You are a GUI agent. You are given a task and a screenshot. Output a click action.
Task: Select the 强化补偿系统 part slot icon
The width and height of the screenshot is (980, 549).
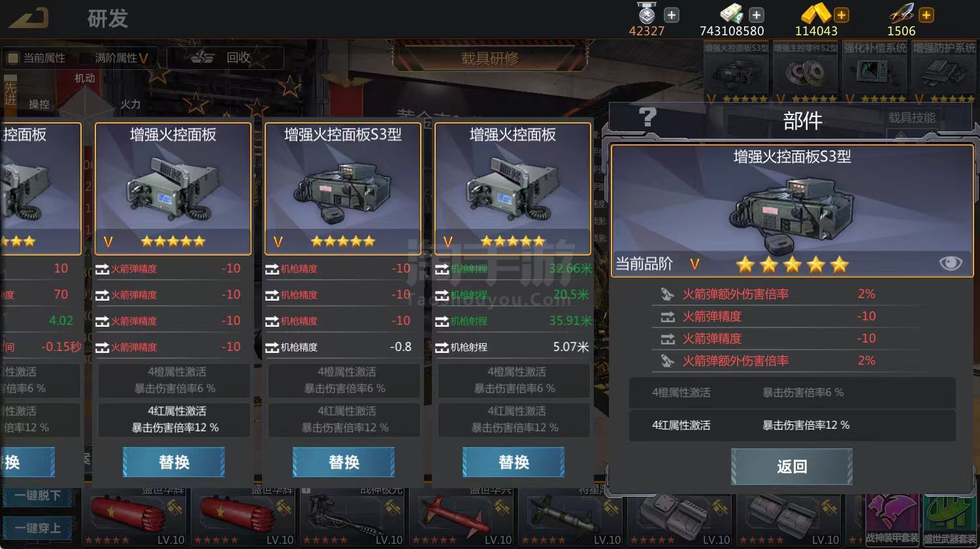[875, 72]
